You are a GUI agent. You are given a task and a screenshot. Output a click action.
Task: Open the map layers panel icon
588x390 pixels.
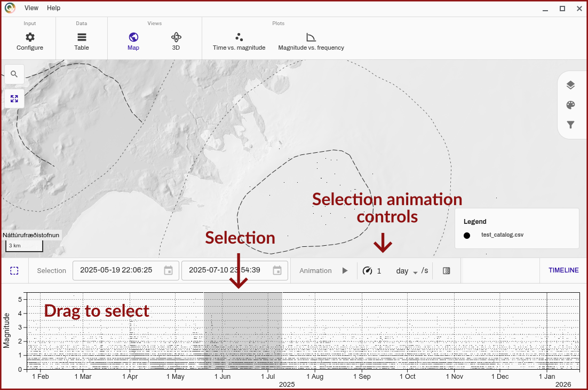click(570, 85)
